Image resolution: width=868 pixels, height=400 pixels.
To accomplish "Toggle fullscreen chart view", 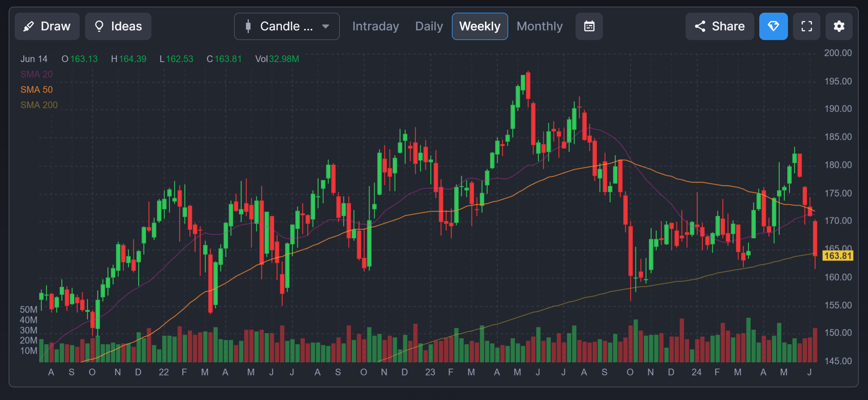I will (807, 26).
